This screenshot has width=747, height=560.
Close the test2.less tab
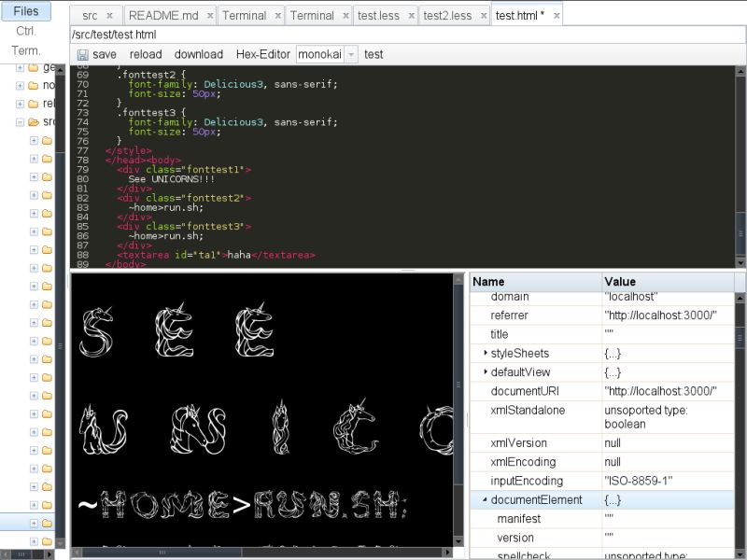point(482,15)
